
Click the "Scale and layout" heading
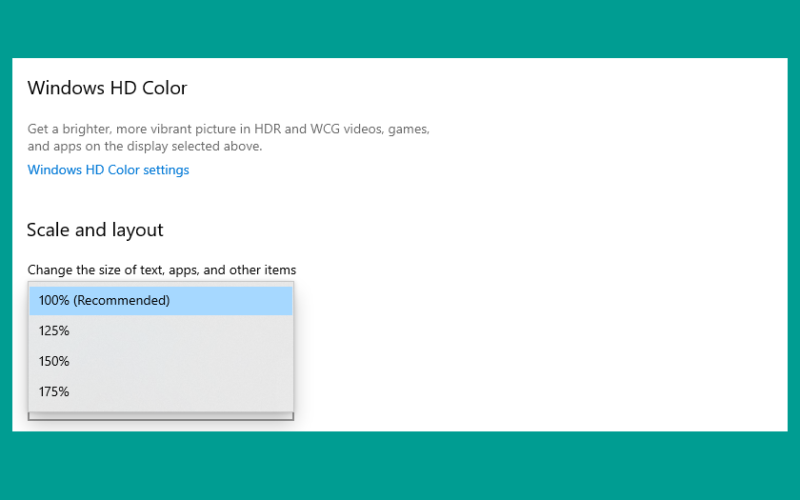pos(95,230)
